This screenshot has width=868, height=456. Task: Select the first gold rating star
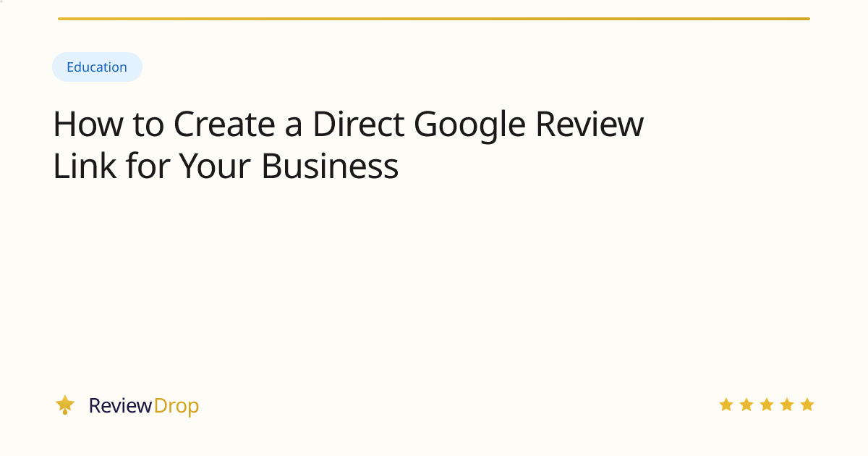click(726, 405)
